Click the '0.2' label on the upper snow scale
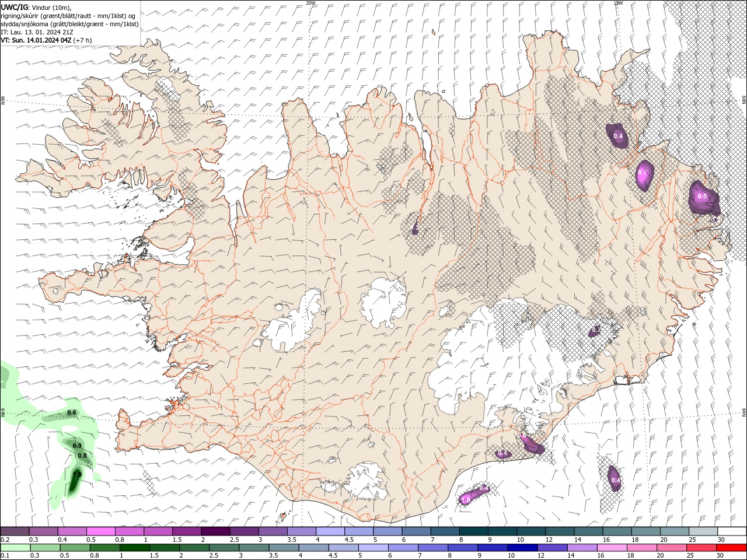The height and width of the screenshot is (560, 747). click(x=5, y=540)
